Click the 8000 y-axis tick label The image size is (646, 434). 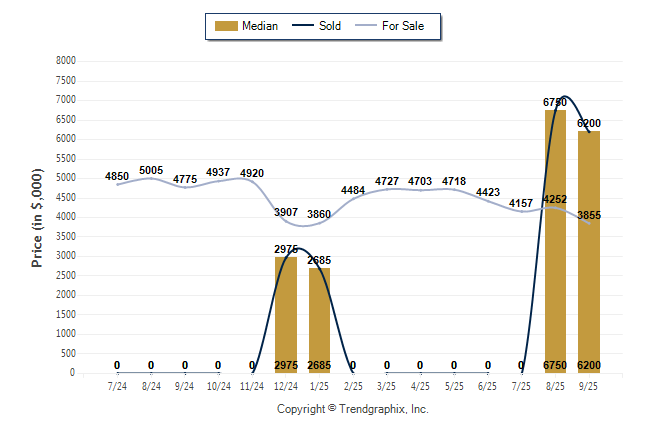coord(66,61)
